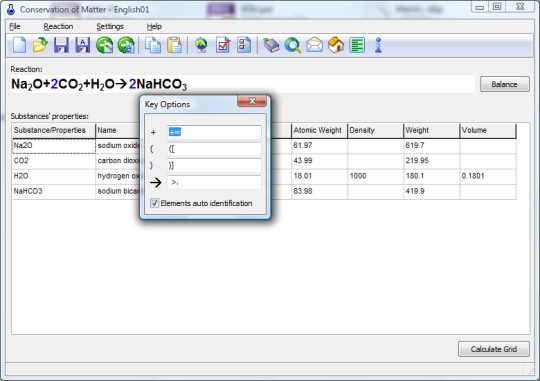Select the Na2O substance cell
540x381 pixels.
pos(54,146)
